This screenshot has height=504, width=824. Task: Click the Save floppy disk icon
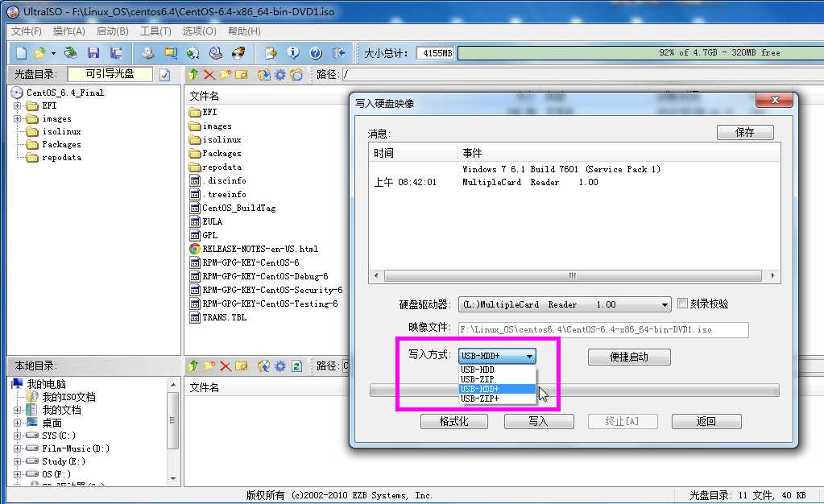coord(93,52)
